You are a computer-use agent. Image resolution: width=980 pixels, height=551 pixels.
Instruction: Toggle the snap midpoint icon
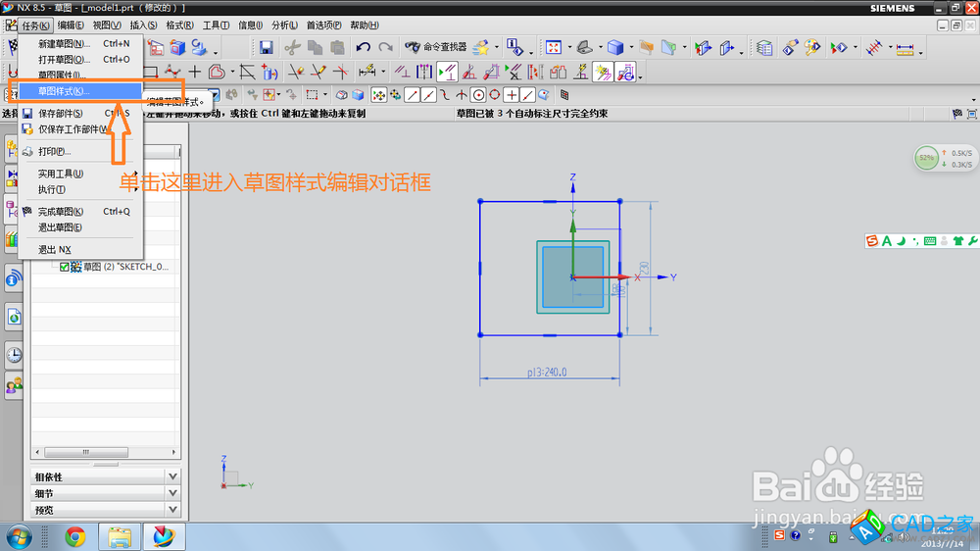click(428, 95)
